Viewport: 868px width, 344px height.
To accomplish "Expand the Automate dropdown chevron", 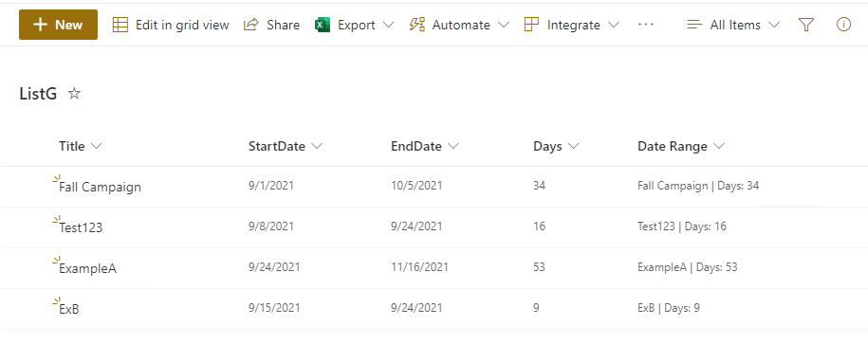I will pyautogui.click(x=503, y=25).
